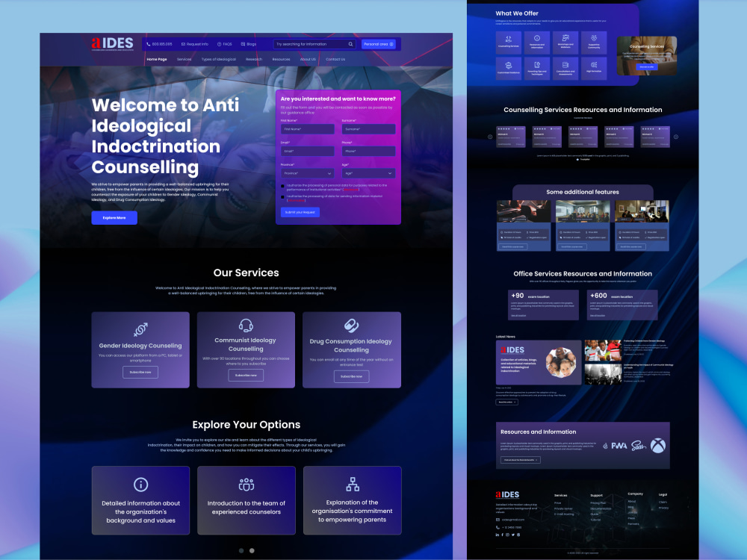
Task: Click the First Name input field
Action: (x=307, y=129)
